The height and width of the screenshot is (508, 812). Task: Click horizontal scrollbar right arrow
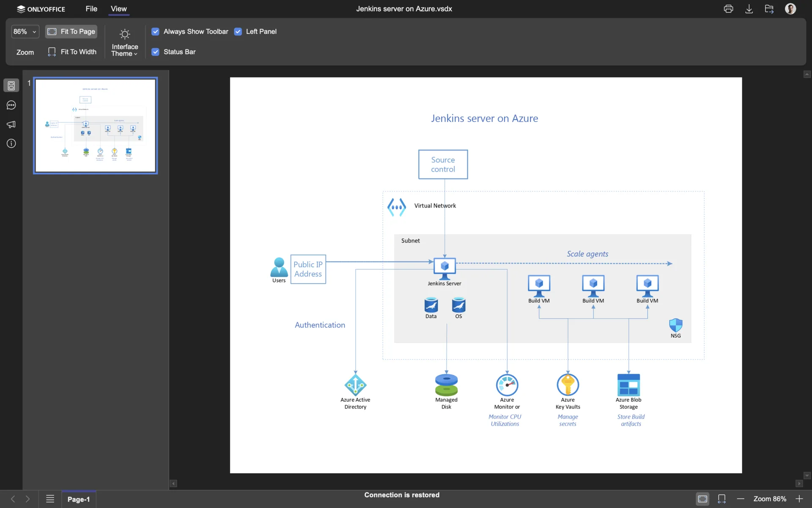pyautogui.click(x=799, y=483)
